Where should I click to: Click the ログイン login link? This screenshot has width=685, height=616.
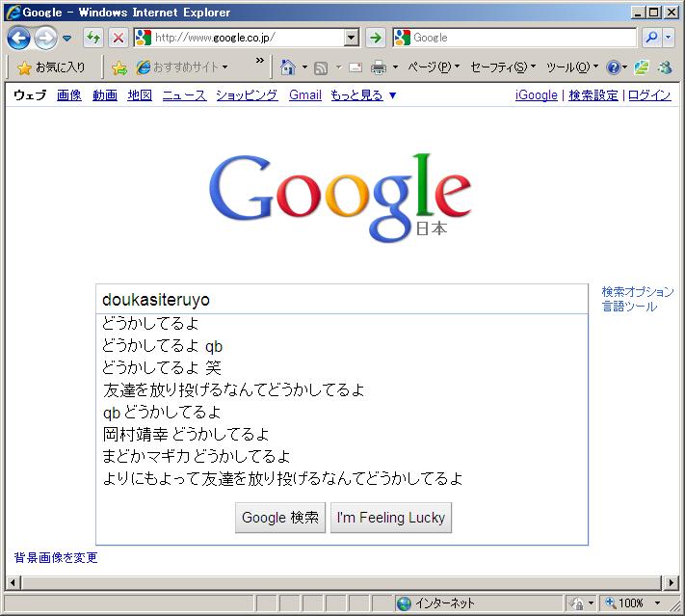tap(649, 94)
